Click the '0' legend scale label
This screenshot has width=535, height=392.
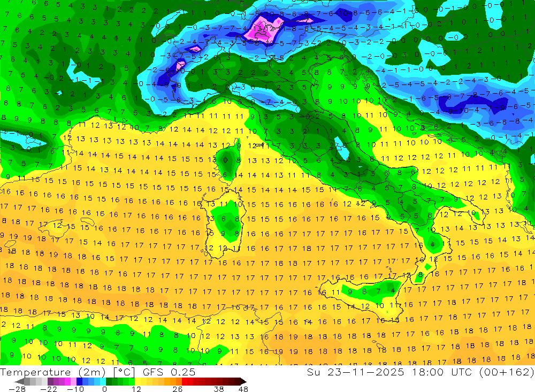click(104, 389)
